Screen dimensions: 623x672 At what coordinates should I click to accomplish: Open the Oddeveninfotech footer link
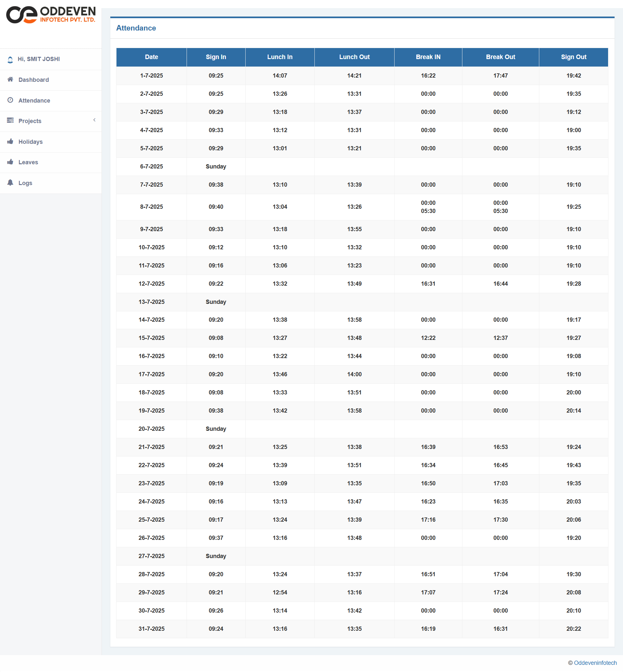pyautogui.click(x=595, y=663)
